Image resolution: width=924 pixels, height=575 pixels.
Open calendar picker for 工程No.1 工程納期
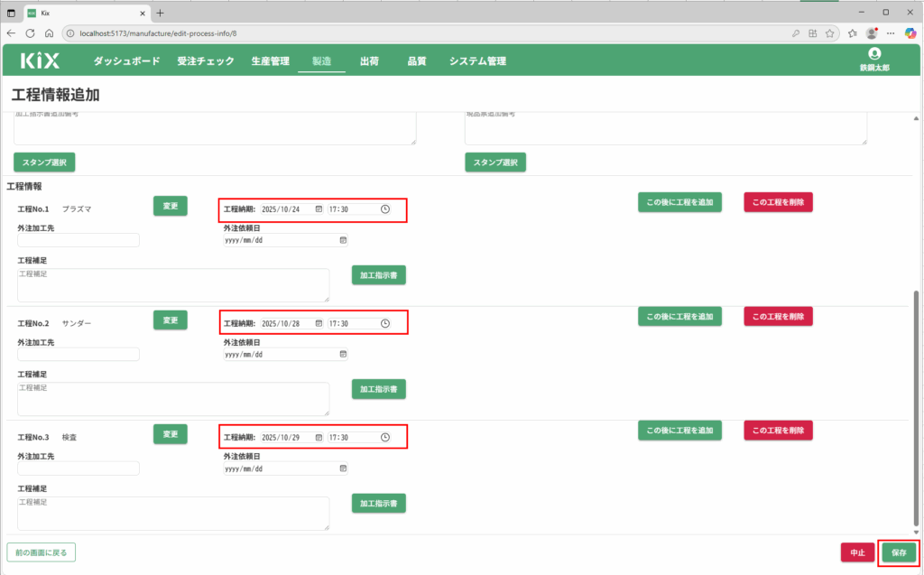pyautogui.click(x=319, y=209)
